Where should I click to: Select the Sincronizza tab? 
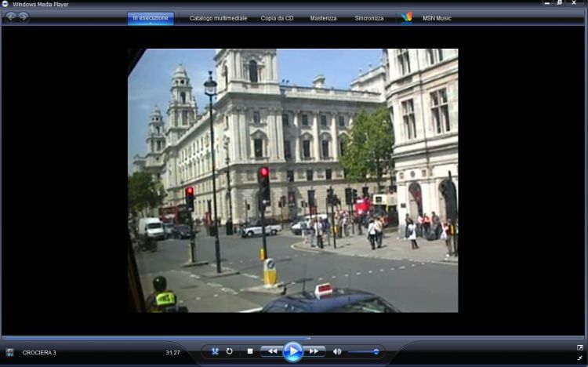369,18
